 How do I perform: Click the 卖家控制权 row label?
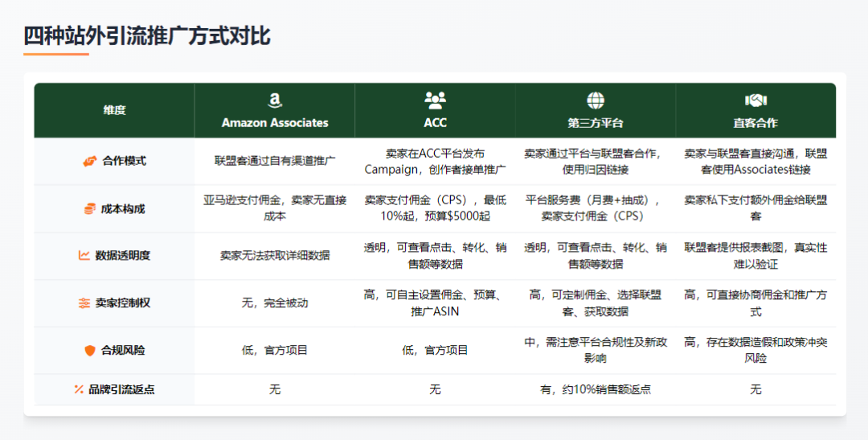pyautogui.click(x=123, y=303)
